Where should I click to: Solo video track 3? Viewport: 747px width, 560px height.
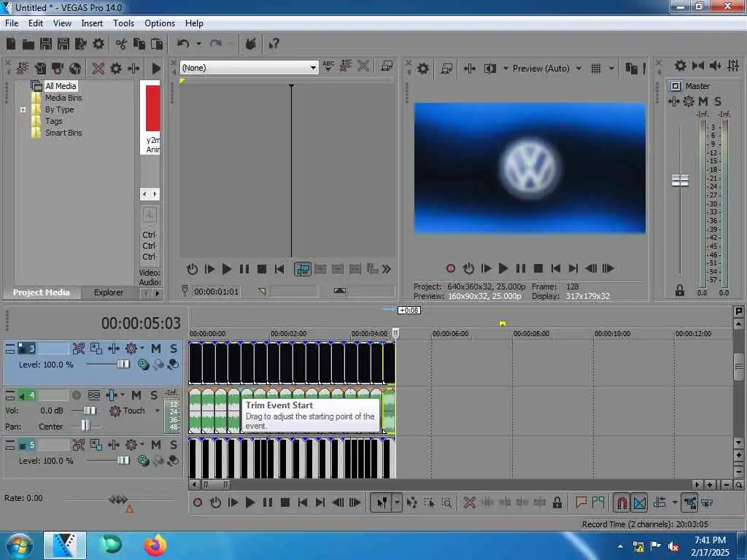coord(174,349)
